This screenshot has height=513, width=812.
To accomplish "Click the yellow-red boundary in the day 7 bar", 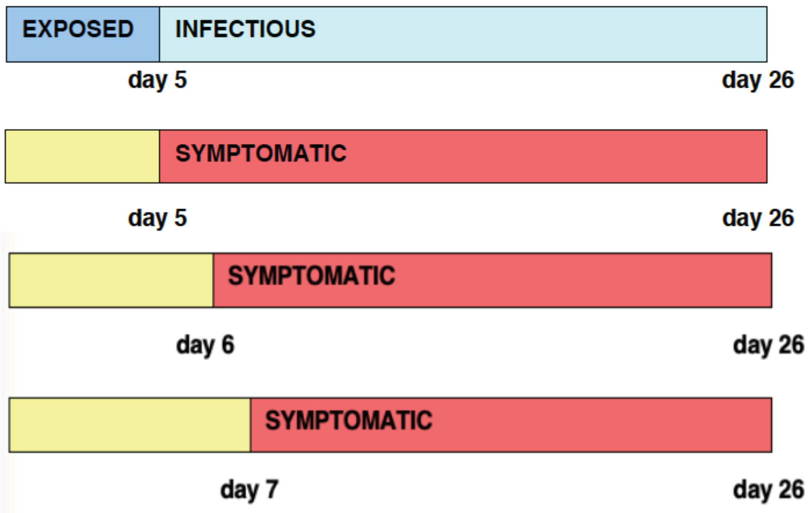I will [x=251, y=425].
